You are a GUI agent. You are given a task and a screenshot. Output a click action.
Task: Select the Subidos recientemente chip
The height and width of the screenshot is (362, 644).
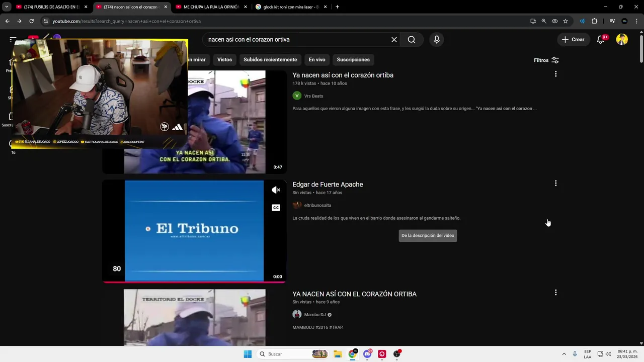[270, 60]
